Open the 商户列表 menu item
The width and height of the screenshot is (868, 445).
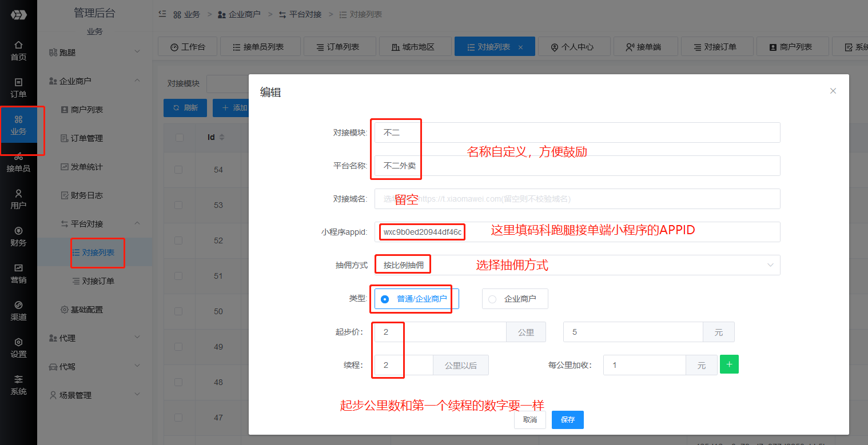[x=95, y=110]
